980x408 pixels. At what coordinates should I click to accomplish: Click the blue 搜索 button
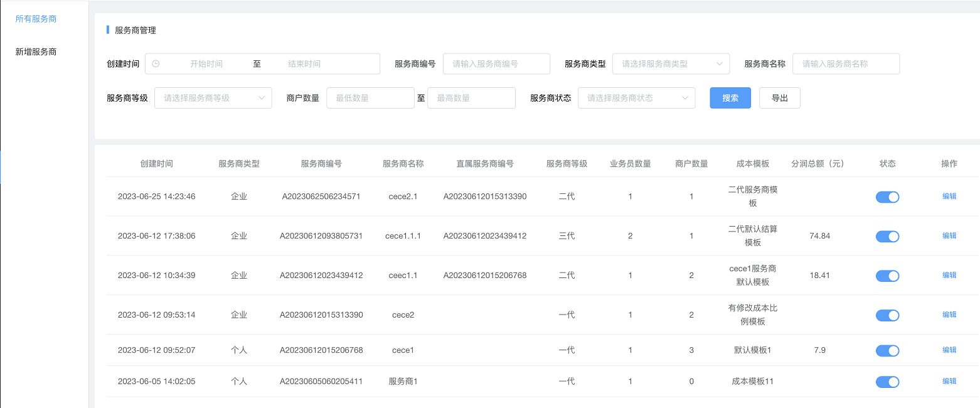730,98
